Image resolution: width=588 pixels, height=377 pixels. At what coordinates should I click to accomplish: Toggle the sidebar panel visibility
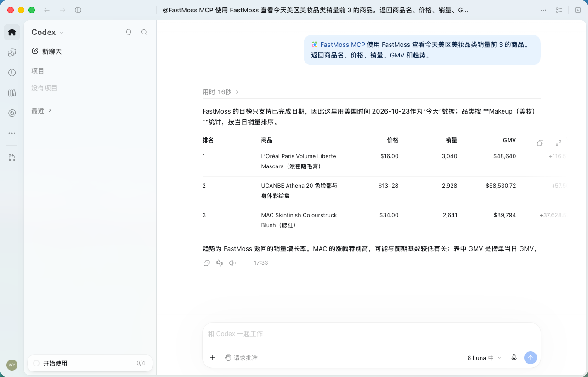(x=78, y=10)
